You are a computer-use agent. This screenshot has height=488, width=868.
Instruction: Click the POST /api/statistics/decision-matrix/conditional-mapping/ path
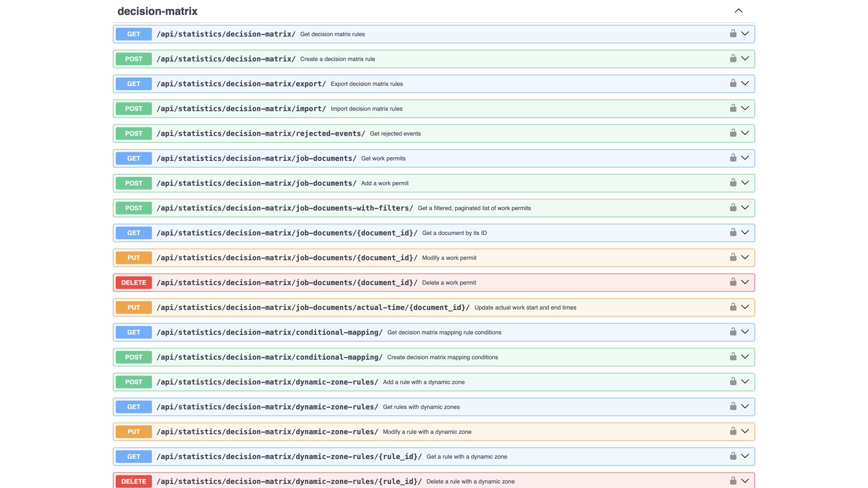click(x=269, y=357)
